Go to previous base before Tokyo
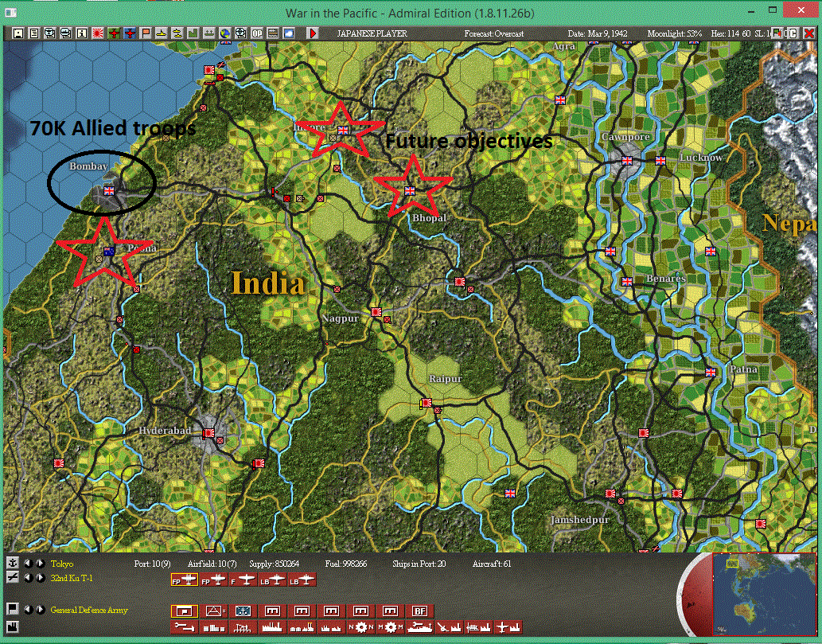 29,564
